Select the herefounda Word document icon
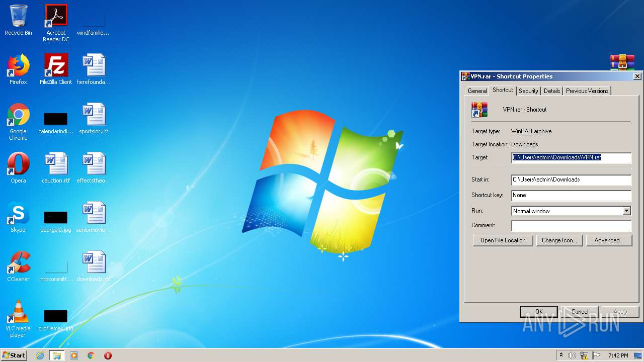 tap(94, 69)
